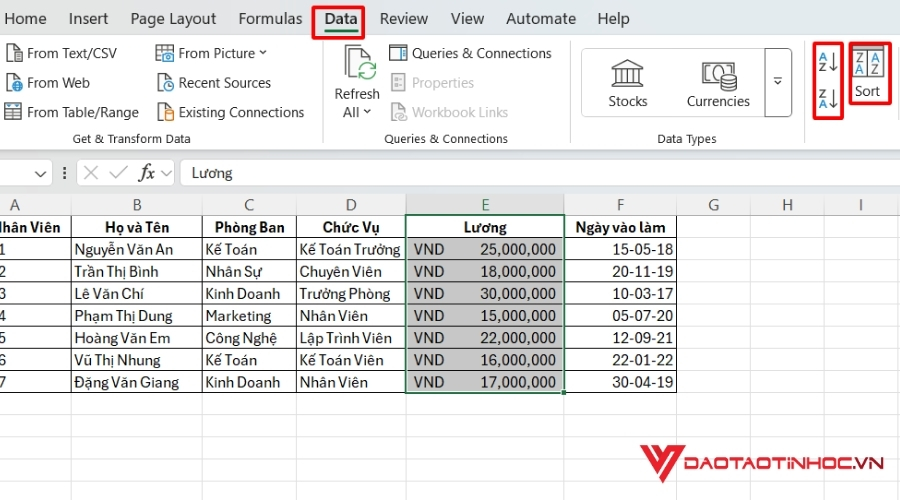This screenshot has width=900, height=500.
Task: Select column F header
Action: coord(620,205)
